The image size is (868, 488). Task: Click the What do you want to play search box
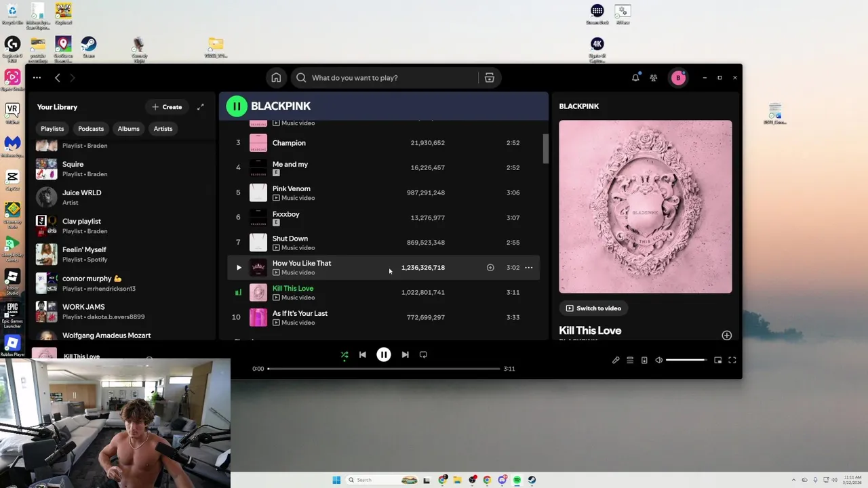(386, 78)
